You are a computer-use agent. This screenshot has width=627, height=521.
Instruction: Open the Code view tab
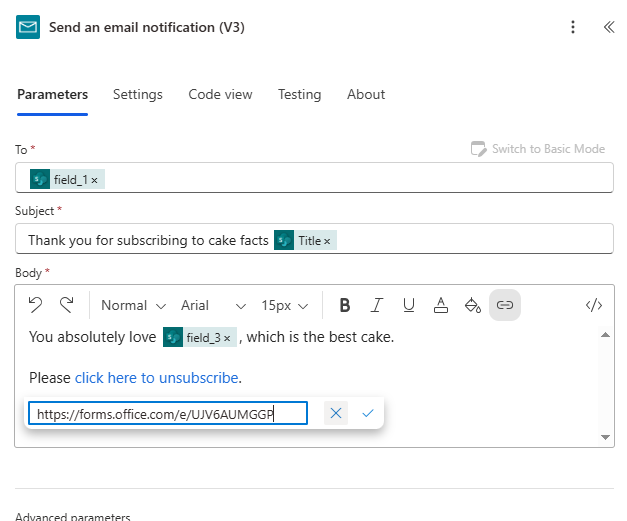(220, 94)
